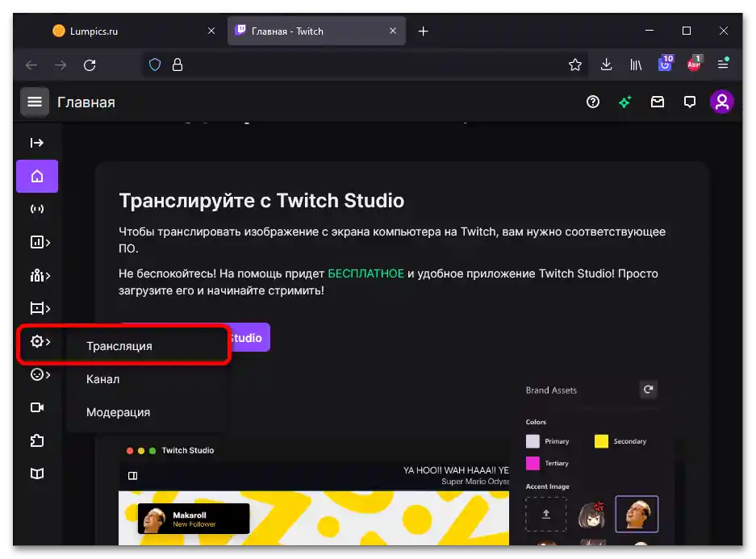Screen dimensions: 756x559
Task: Expand the sidebar with the arrow icon
Action: pos(36,143)
